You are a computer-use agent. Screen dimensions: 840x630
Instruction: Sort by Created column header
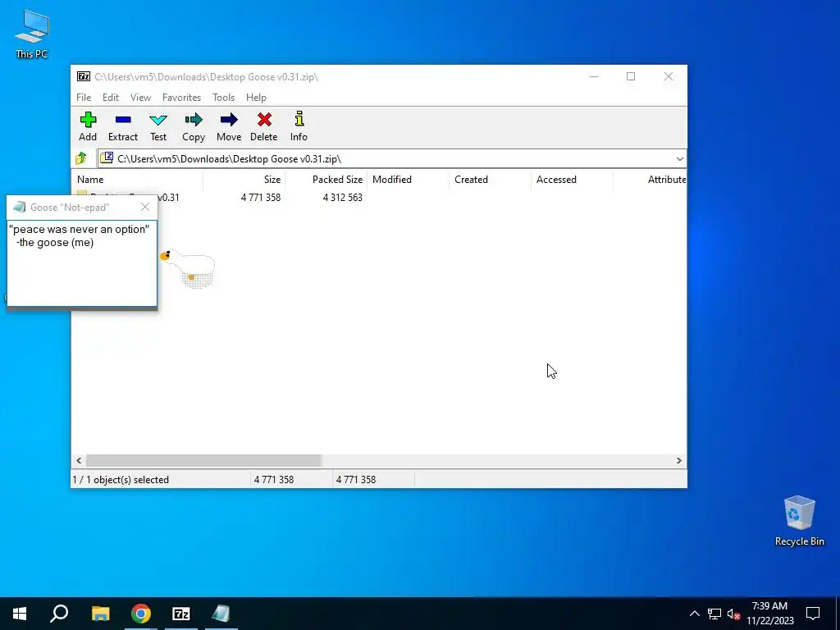pyautogui.click(x=491, y=180)
